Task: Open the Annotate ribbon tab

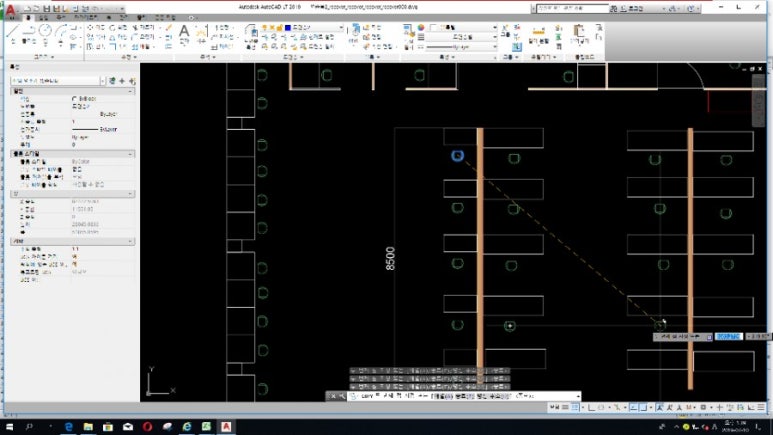Action: click(61, 18)
